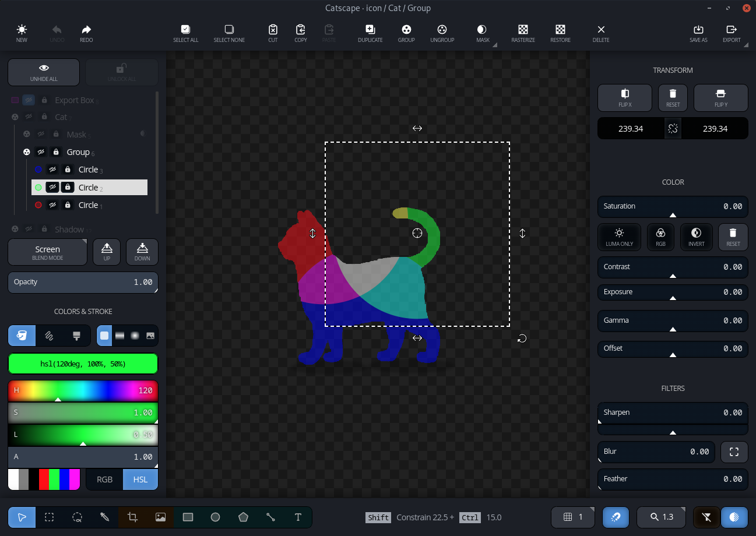
Task: Rasterize the selected layer
Action: 523,34
